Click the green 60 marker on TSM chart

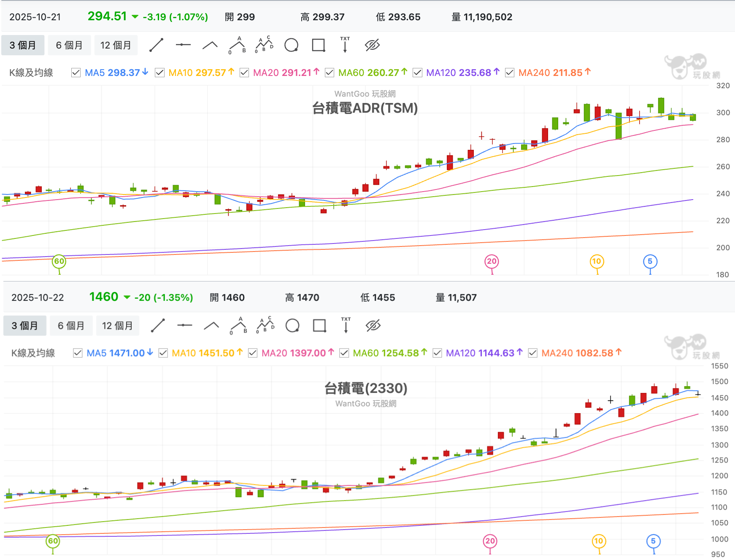[59, 261]
